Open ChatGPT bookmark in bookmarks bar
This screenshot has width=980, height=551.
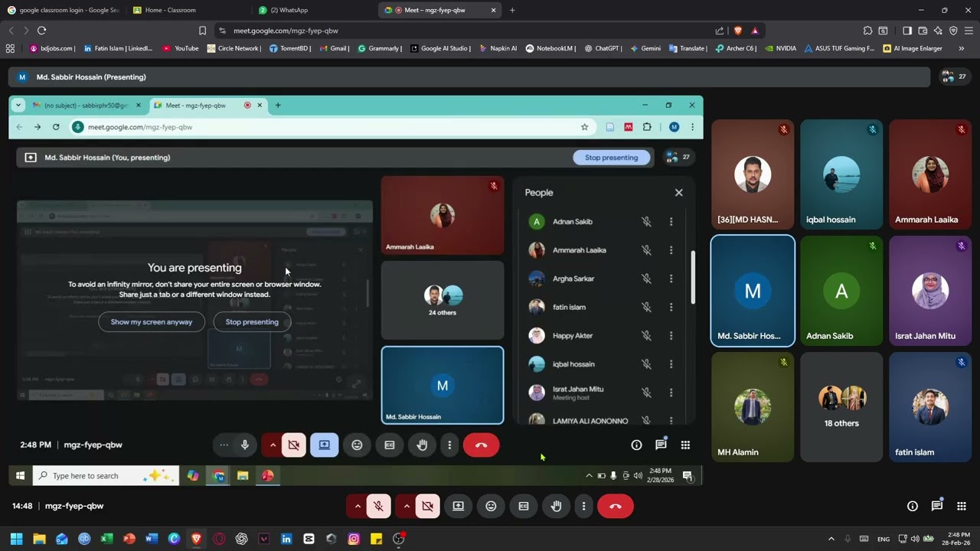pyautogui.click(x=603, y=48)
